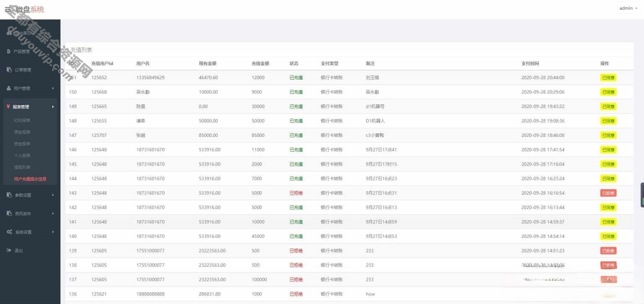
Task: Click the icon beside 资讯发布
Action: point(9,213)
